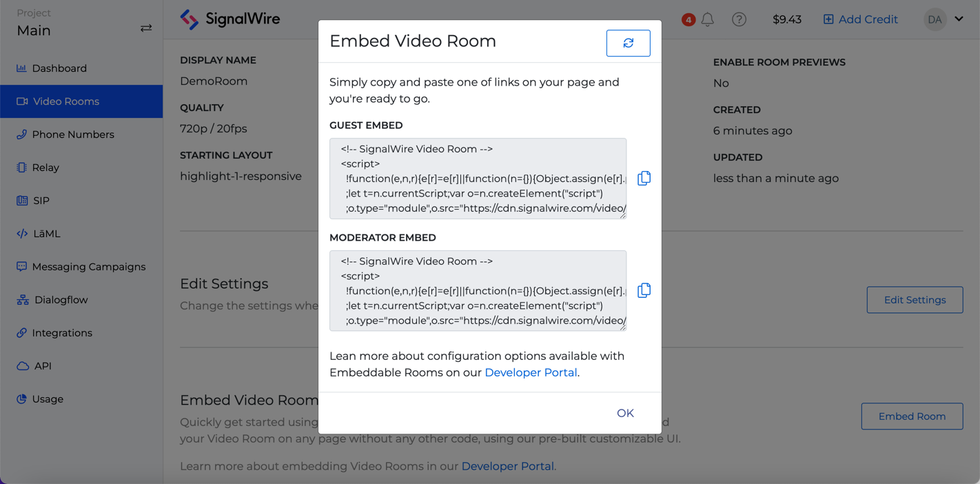This screenshot has height=484, width=980.
Task: Open Developer Portal link on the background page
Action: tap(507, 466)
